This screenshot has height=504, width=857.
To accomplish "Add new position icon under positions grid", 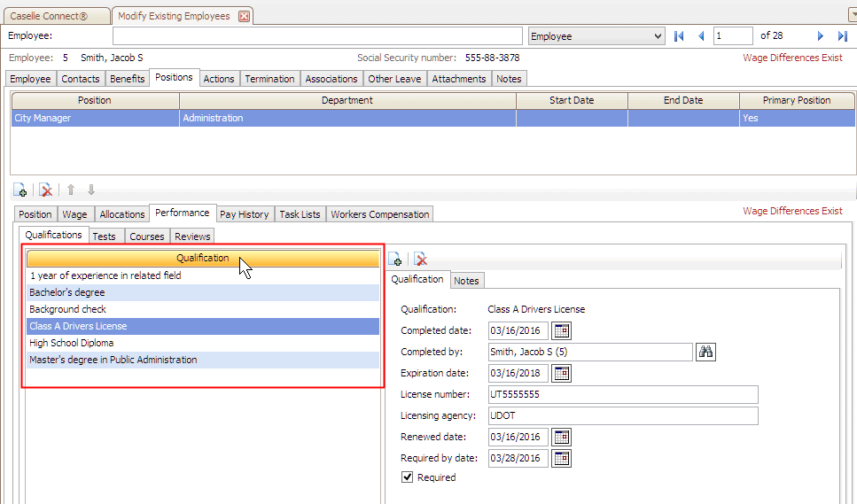I will [19, 190].
